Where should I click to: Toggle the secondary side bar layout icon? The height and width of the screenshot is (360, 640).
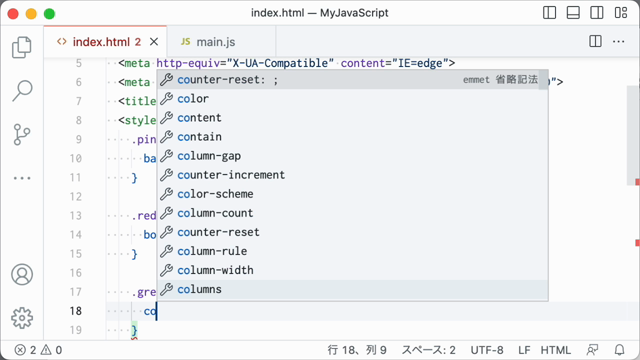[597, 13]
